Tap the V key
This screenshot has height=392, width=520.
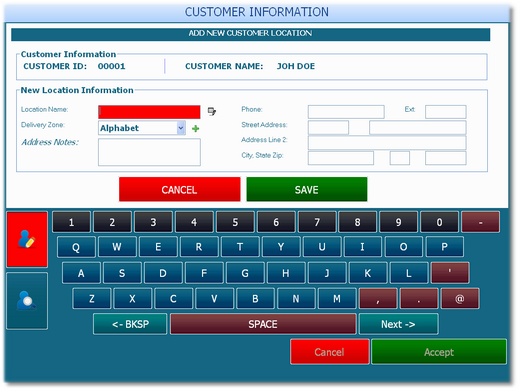pyautogui.click(x=214, y=298)
